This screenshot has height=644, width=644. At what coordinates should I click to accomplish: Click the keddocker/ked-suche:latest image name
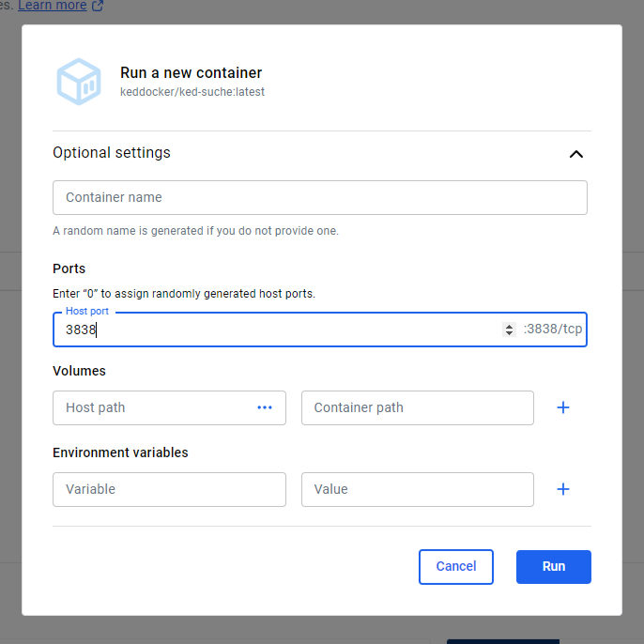[192, 92]
